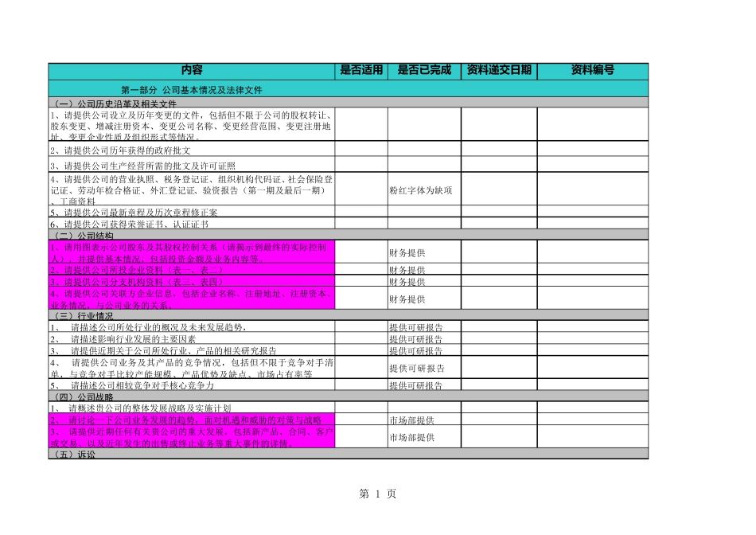Select section header (三) 行业情况
Screen dimensions: 756x535
[348, 315]
